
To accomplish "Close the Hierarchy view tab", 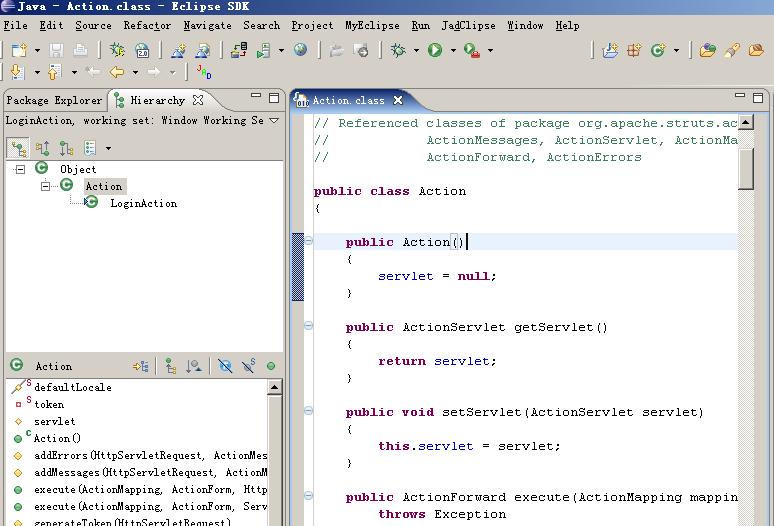I will point(198,100).
